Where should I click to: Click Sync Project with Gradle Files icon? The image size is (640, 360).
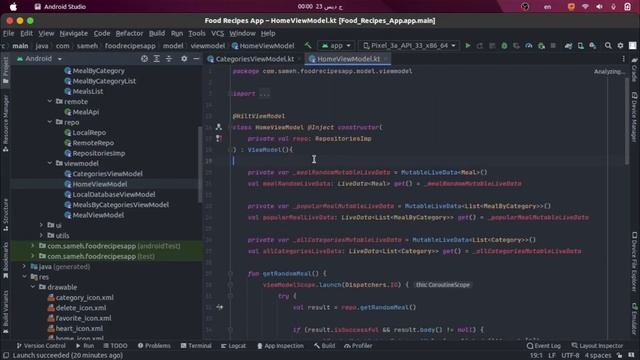(x=568, y=46)
